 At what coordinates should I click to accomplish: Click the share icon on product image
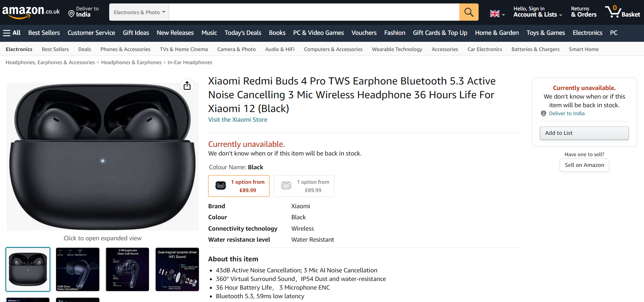pos(187,85)
